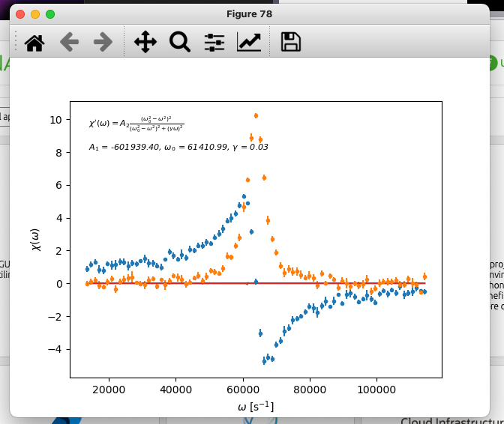Reset the plot to the original view with the Home icon
This screenshot has width=504, height=424.
point(34,43)
